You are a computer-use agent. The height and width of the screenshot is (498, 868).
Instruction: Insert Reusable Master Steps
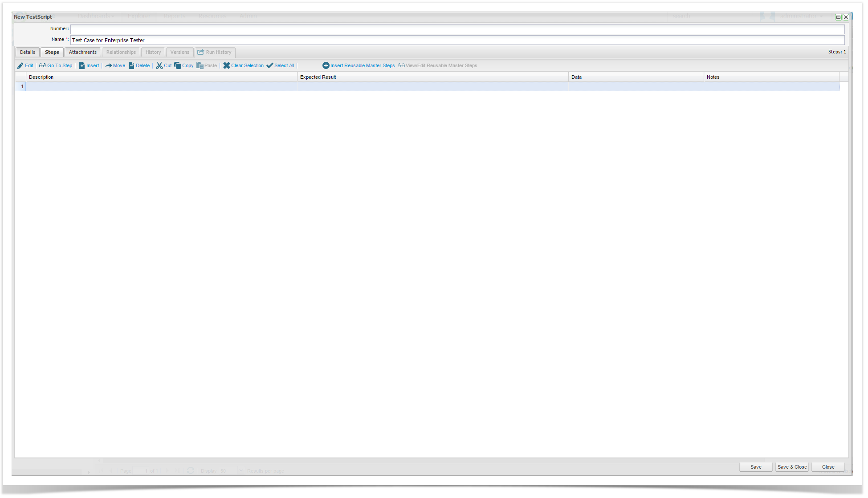359,66
